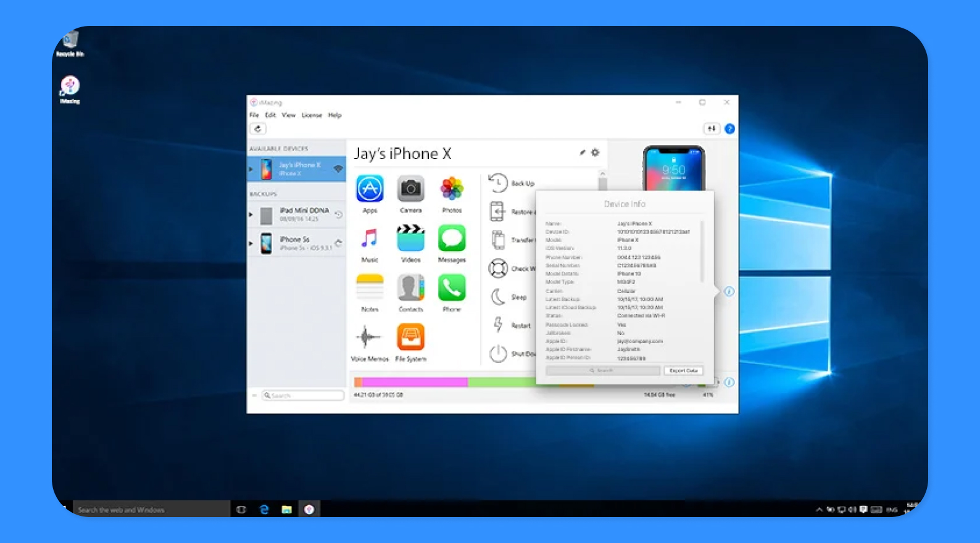Click the iMazing desktop shortcut
Screen dimensions: 980x543
click(70, 90)
